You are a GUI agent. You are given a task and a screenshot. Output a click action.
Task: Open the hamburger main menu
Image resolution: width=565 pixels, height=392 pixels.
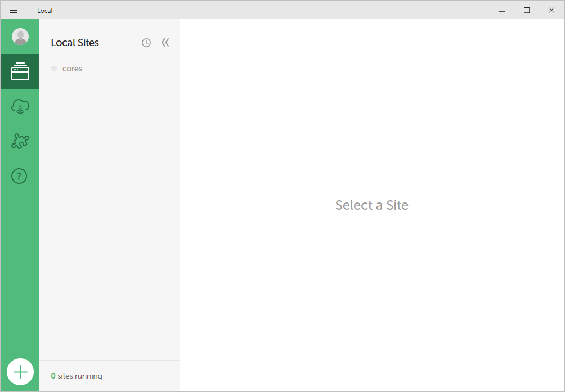(14, 11)
